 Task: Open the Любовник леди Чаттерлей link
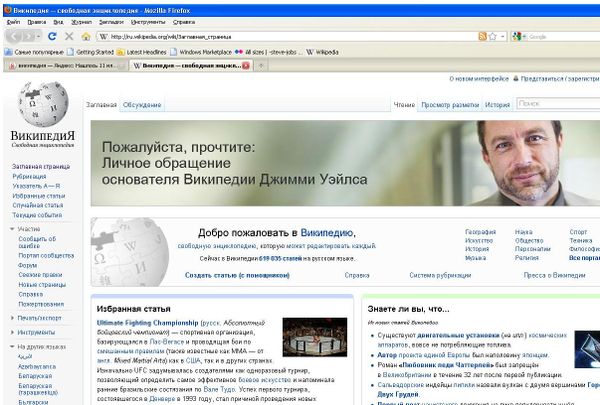[446, 365]
